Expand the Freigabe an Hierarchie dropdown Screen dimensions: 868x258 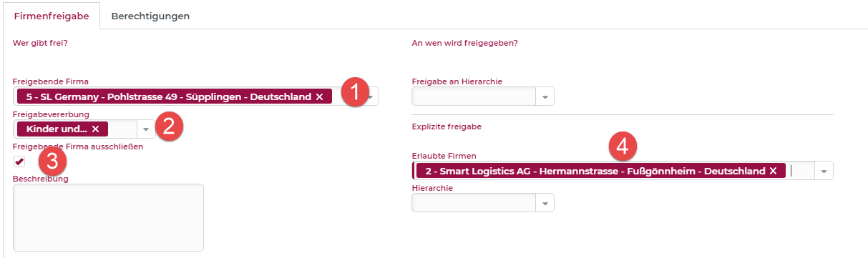click(545, 96)
